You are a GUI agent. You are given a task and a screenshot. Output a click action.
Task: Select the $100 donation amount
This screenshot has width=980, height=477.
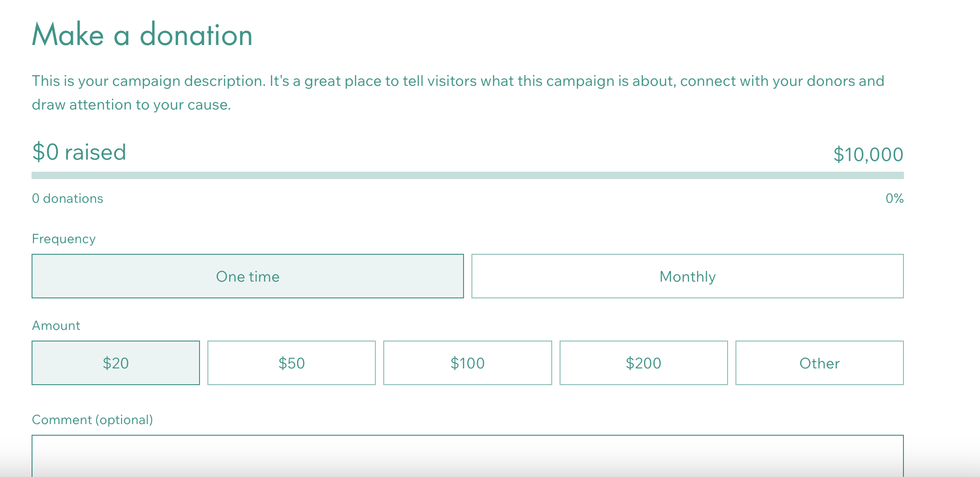467,363
